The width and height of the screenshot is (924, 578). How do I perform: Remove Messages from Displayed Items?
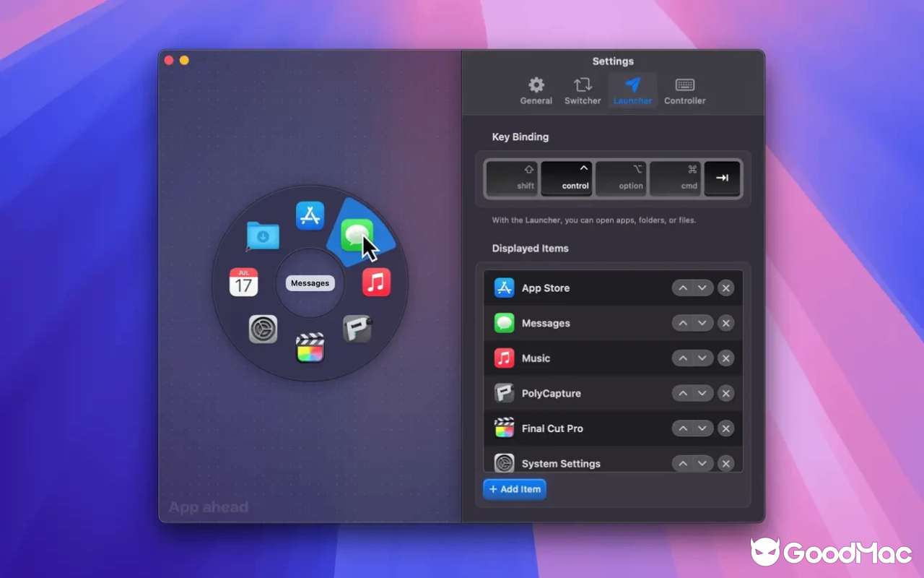(726, 323)
